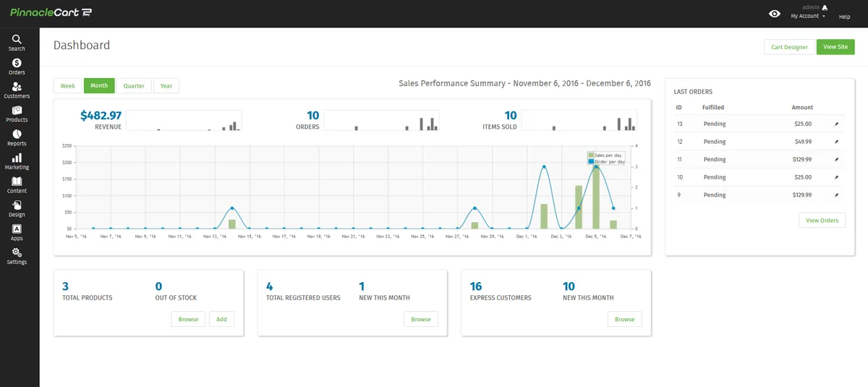Image resolution: width=868 pixels, height=387 pixels.
Task: Select the Year time range
Action: 166,86
